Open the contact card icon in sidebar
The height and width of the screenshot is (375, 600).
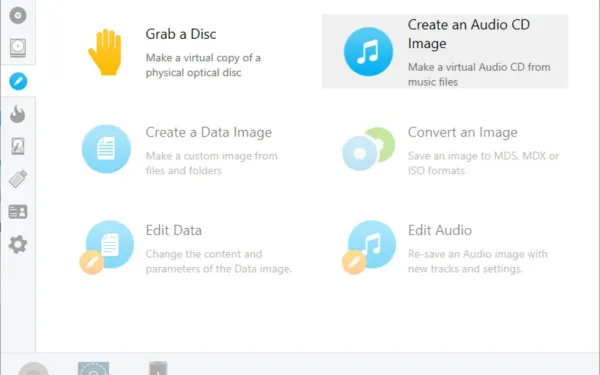[x=18, y=212]
